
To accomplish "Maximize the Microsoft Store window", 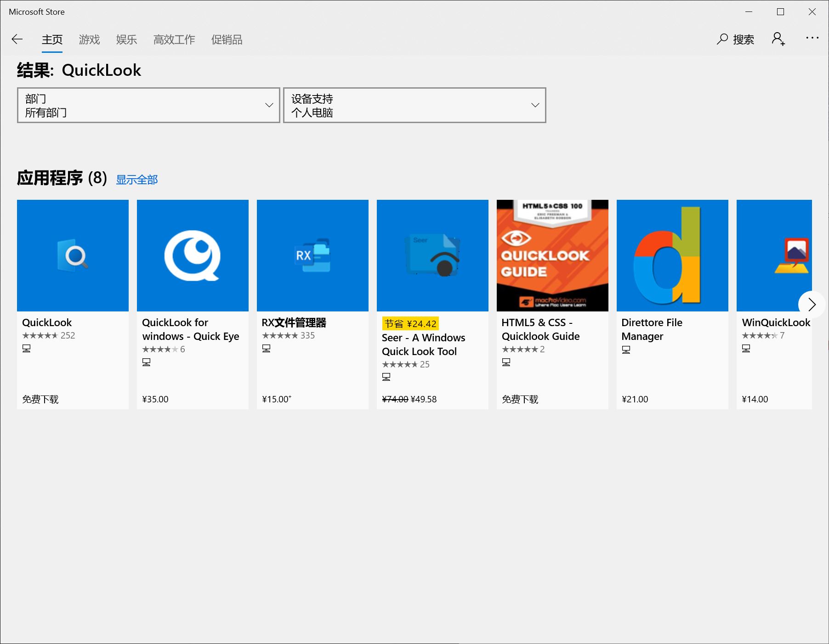I will (x=780, y=12).
